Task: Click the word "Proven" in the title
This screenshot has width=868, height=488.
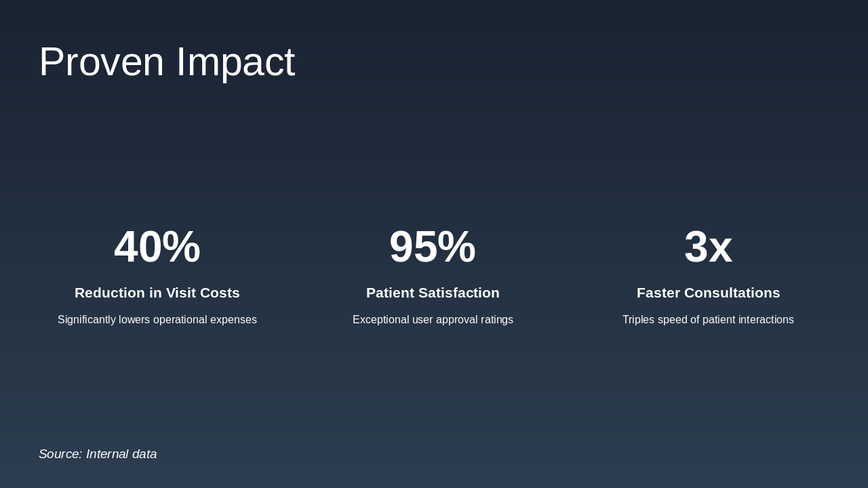Action: 102,62
